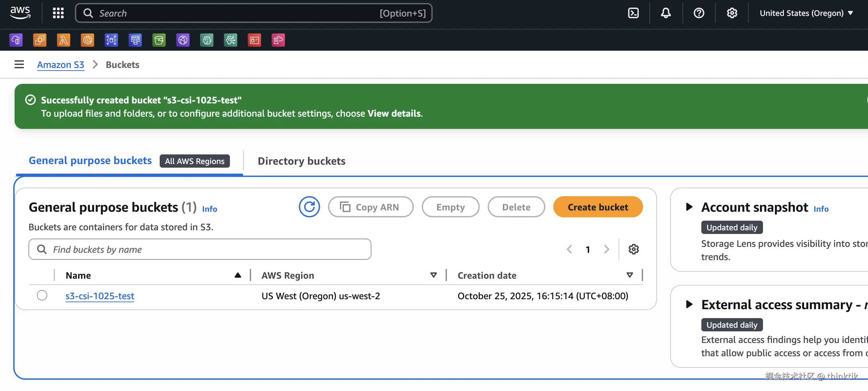Viewport: 868px width, 391px height.
Task: Open the VPC cloud shield shortcut icon
Action: (16, 40)
